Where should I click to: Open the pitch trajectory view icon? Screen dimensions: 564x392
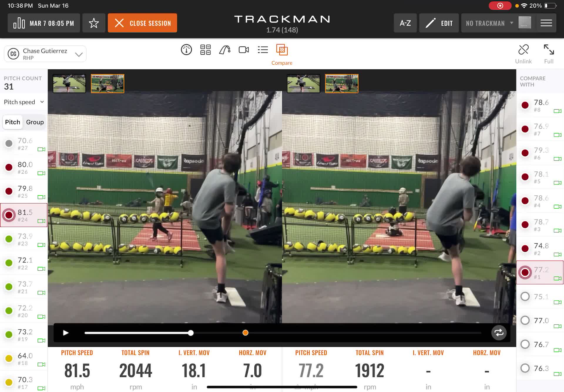coord(225,50)
